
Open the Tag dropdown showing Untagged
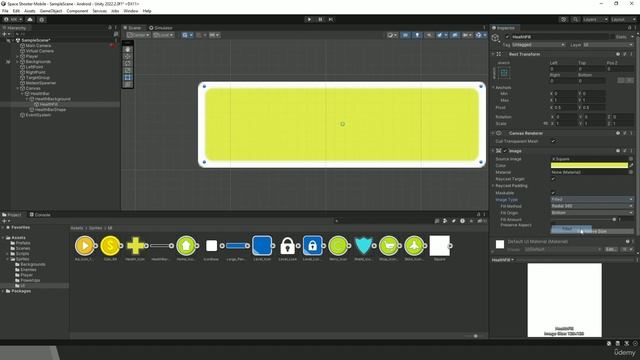[x=538, y=44]
